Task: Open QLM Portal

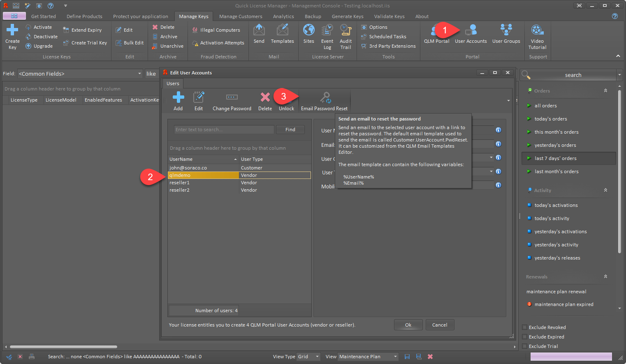Action: click(x=436, y=34)
